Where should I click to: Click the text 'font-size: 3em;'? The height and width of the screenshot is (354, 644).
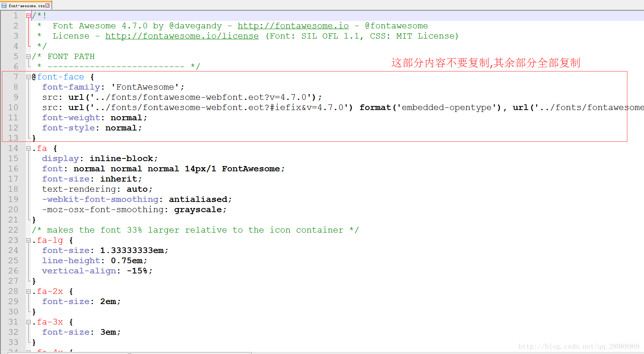pos(81,332)
